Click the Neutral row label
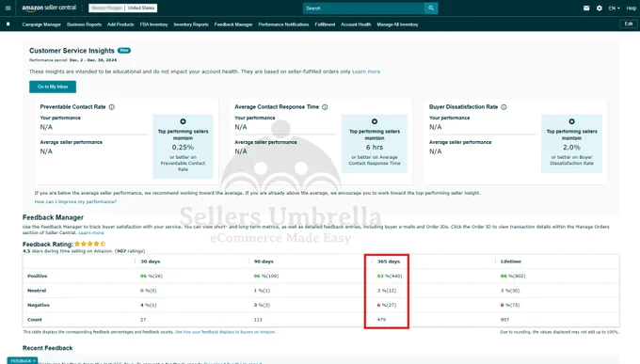640x364 pixels. pyautogui.click(x=37, y=291)
